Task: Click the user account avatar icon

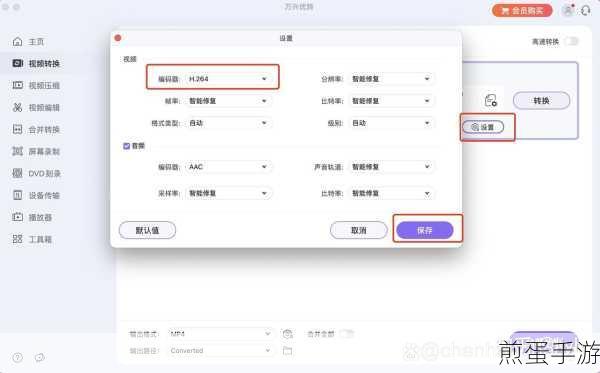Action: (x=568, y=10)
